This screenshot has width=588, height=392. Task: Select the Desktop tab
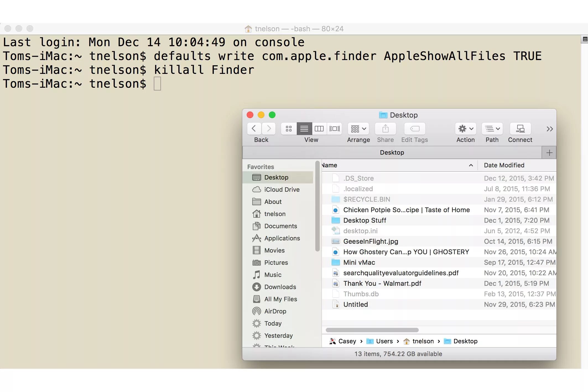tap(392, 152)
